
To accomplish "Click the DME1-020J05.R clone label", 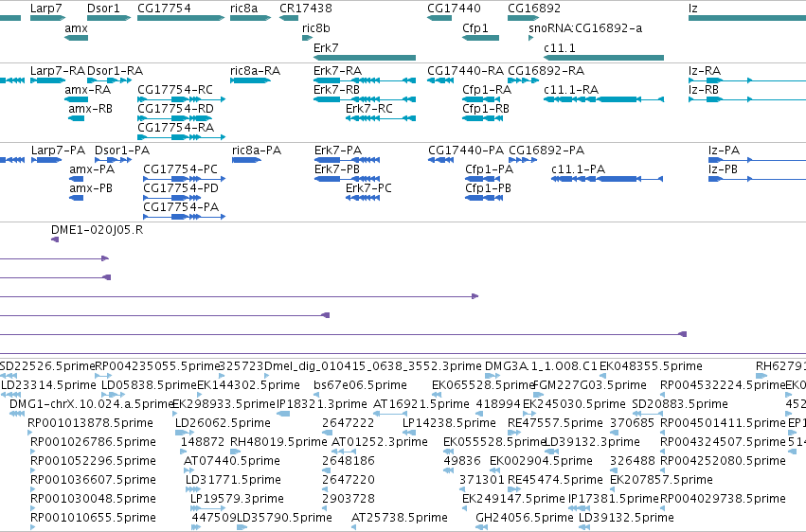I will point(98,229).
